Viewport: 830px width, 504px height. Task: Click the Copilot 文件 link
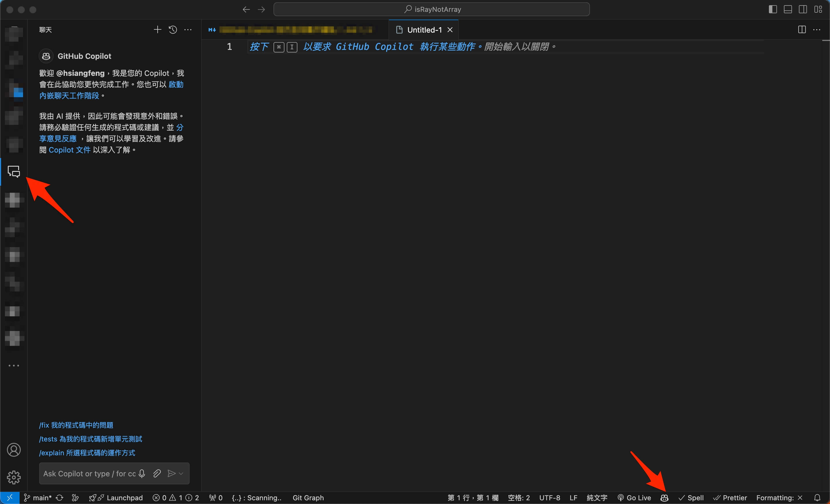coord(69,150)
